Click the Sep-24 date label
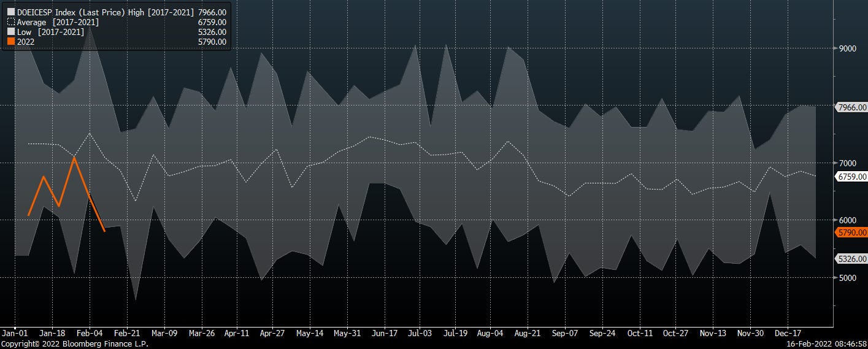The image size is (868, 349). [602, 334]
